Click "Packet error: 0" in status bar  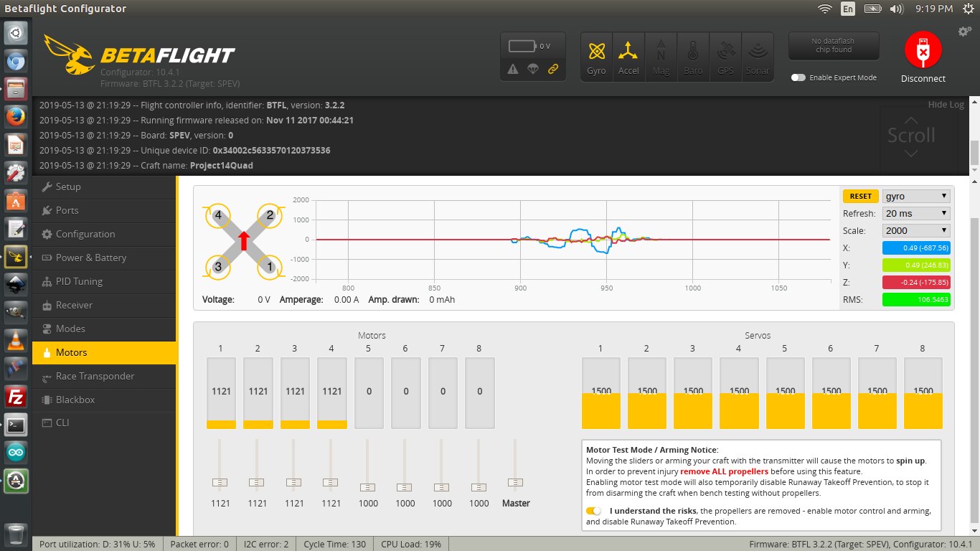click(x=199, y=544)
